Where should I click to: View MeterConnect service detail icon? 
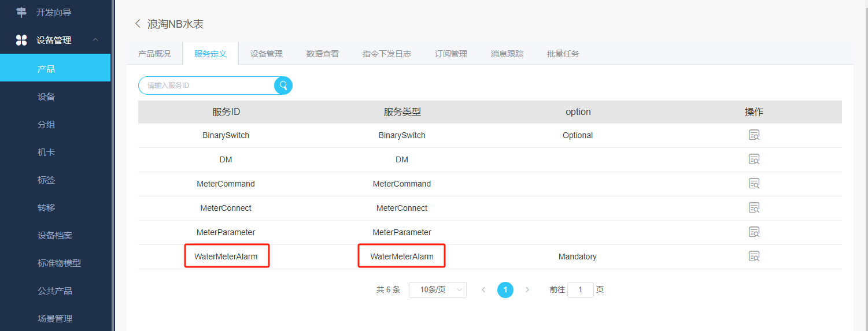[x=754, y=208]
